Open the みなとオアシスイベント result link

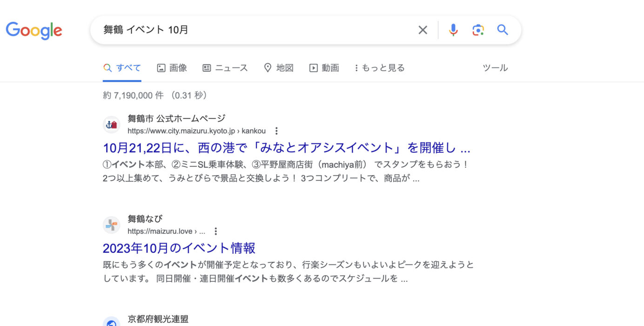click(x=286, y=148)
